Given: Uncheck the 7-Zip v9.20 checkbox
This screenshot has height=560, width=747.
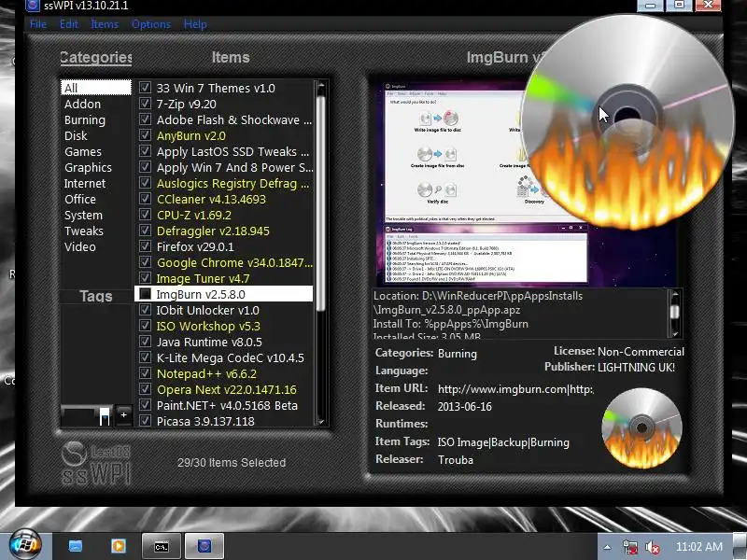Looking at the screenshot, I should click(x=146, y=104).
